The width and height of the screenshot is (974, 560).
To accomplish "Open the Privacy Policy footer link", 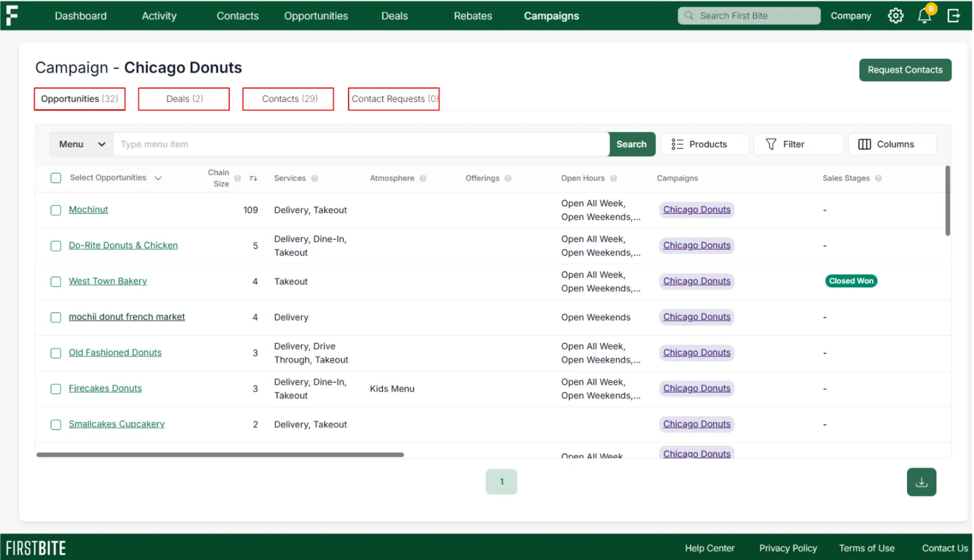I will tap(789, 549).
